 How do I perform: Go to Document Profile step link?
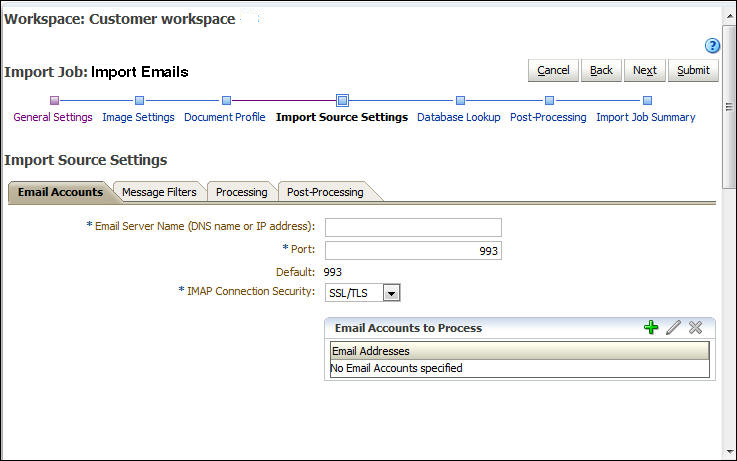(x=225, y=117)
